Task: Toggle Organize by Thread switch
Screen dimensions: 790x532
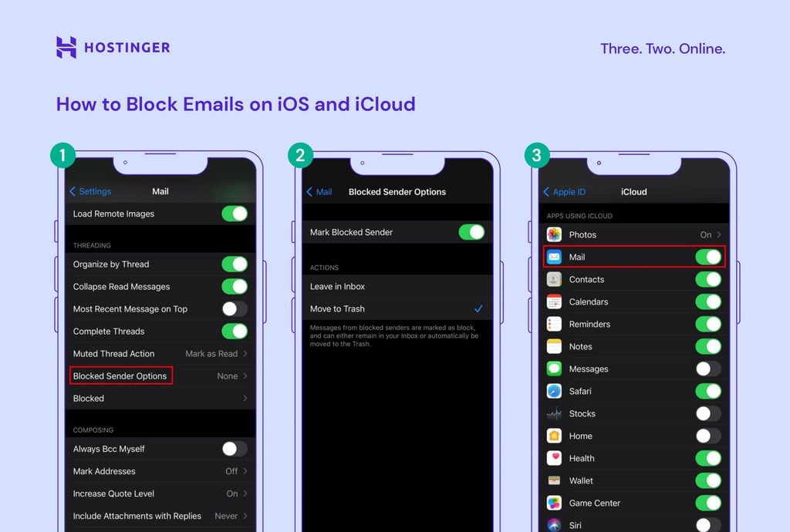Action: click(235, 264)
